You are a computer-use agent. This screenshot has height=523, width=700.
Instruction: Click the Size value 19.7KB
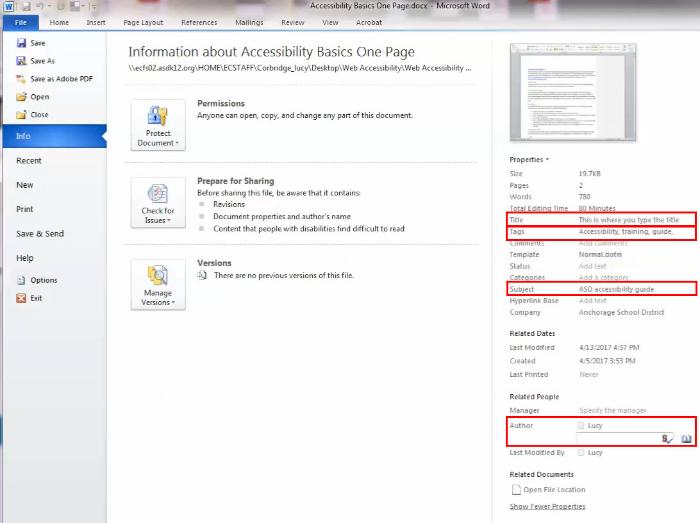[x=589, y=174]
